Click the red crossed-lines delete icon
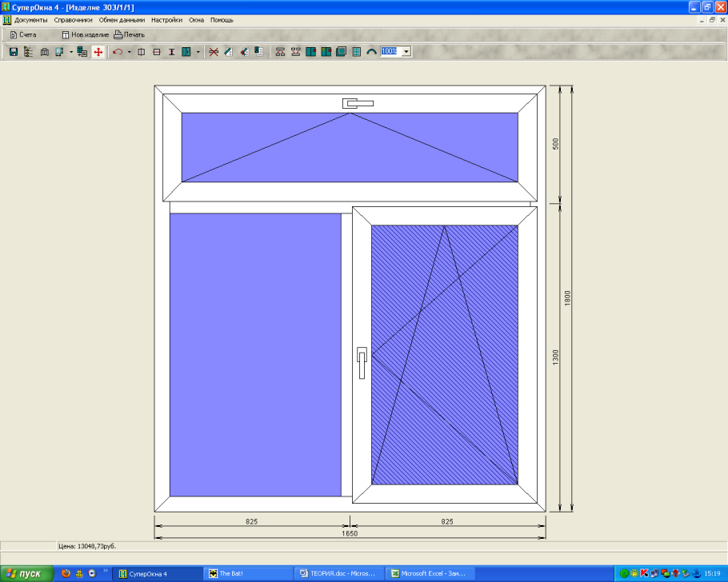The image size is (728, 582). tap(213, 51)
